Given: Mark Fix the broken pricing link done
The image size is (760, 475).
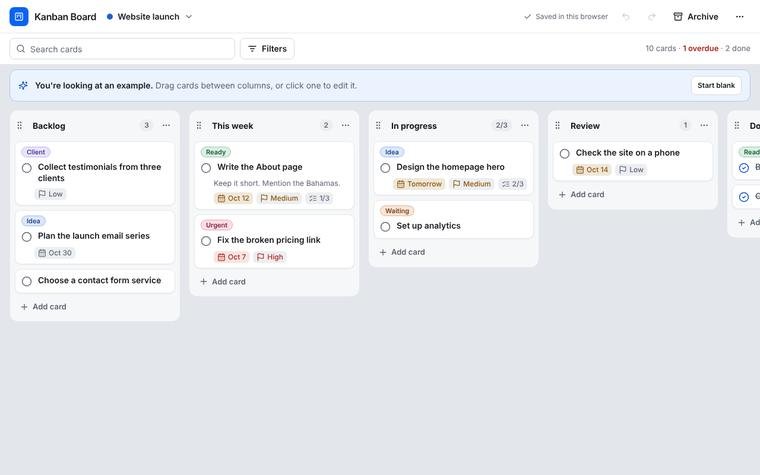Looking at the screenshot, I should [206, 241].
